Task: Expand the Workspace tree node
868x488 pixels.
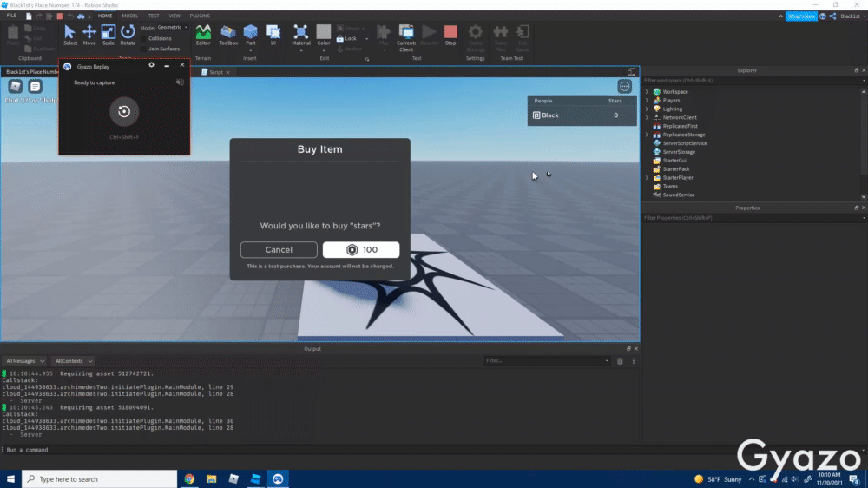Action: 647,92
